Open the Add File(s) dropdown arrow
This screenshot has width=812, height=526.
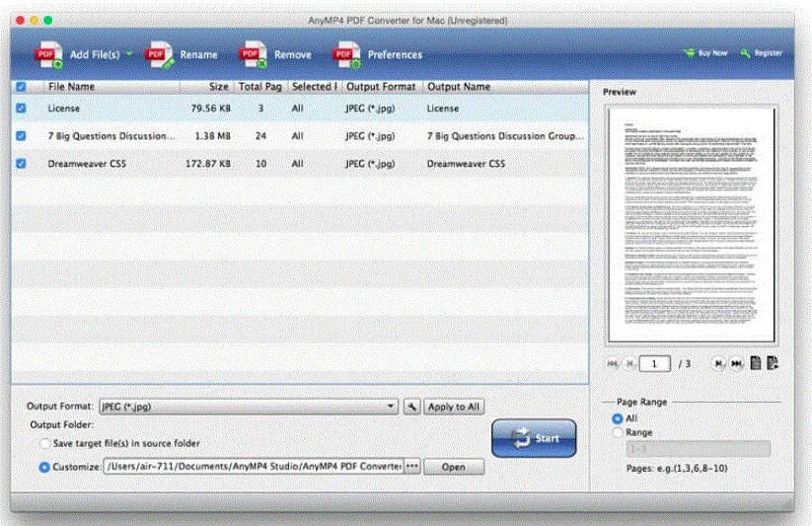pyautogui.click(x=129, y=53)
